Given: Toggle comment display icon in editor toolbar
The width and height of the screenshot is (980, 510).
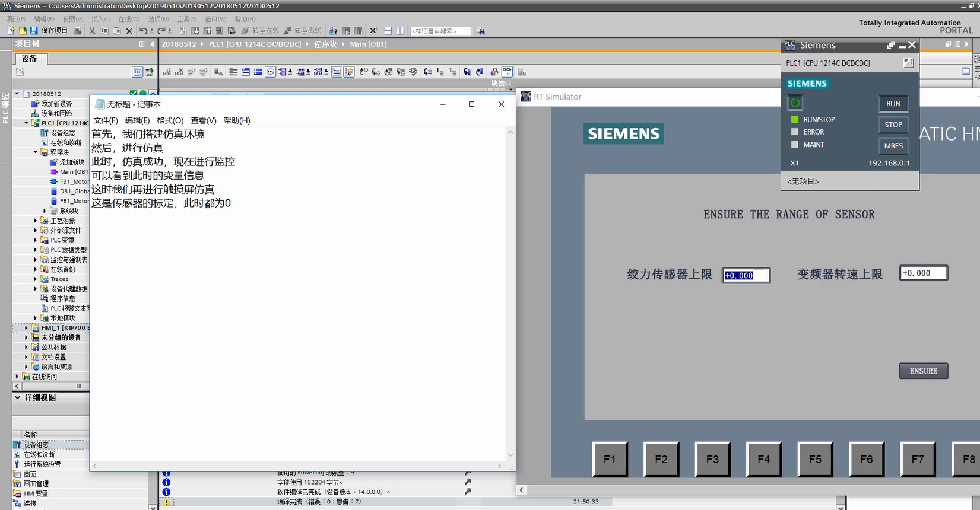Looking at the screenshot, I should (271, 72).
